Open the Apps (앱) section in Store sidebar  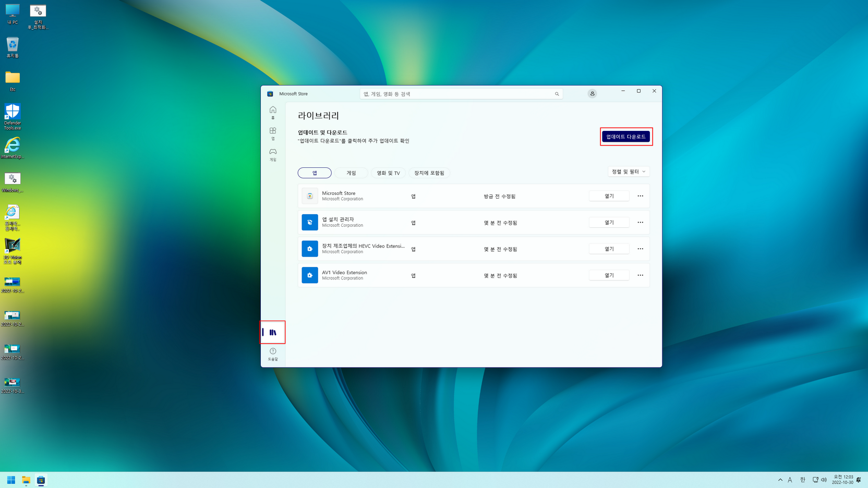[273, 133]
